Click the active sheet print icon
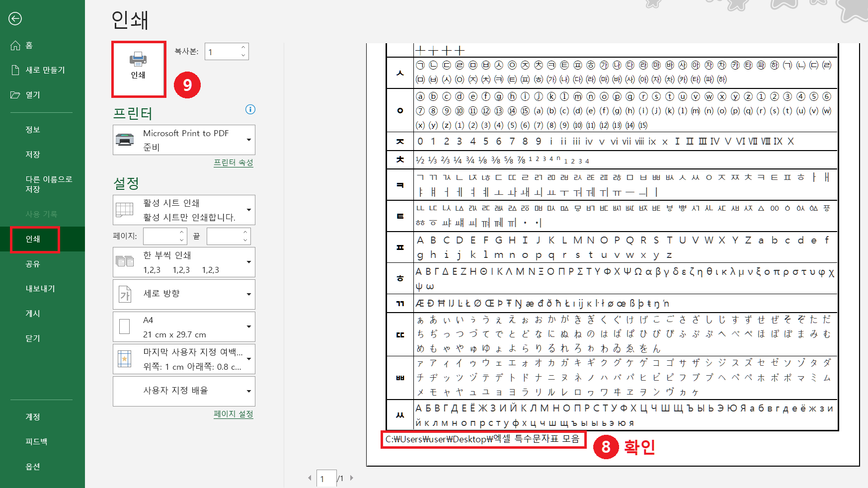This screenshot has height=488, width=868. tap(125, 210)
